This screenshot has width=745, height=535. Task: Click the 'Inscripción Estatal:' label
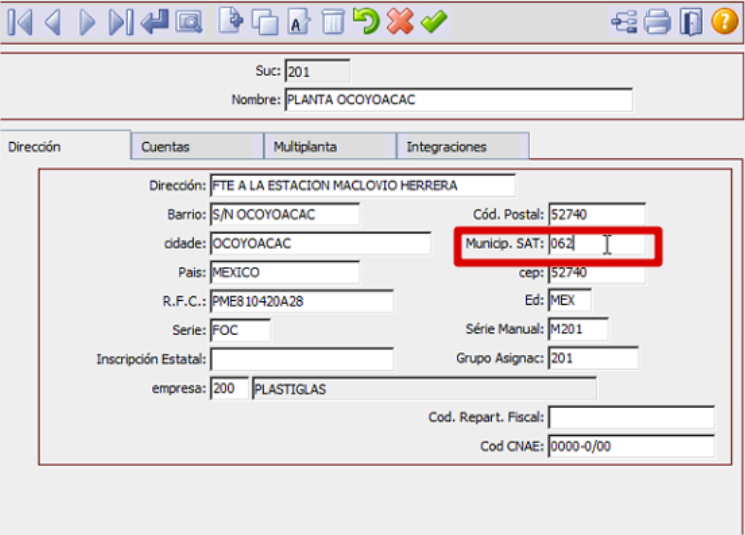pos(152,359)
